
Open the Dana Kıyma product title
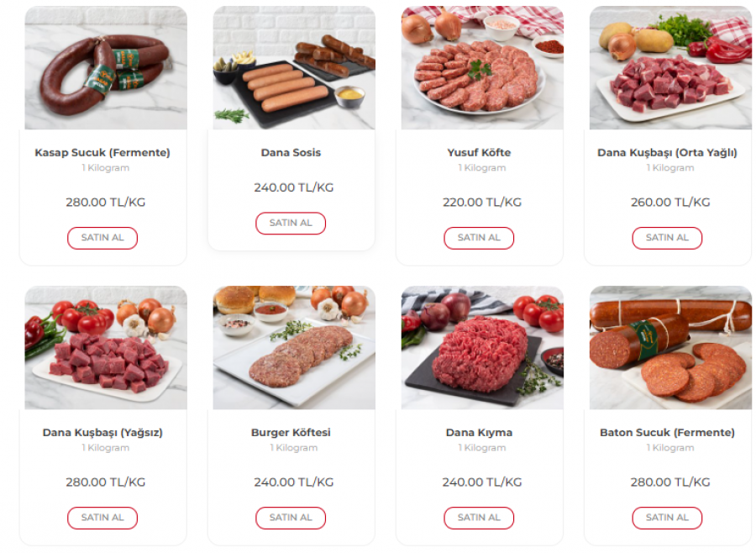tap(479, 432)
